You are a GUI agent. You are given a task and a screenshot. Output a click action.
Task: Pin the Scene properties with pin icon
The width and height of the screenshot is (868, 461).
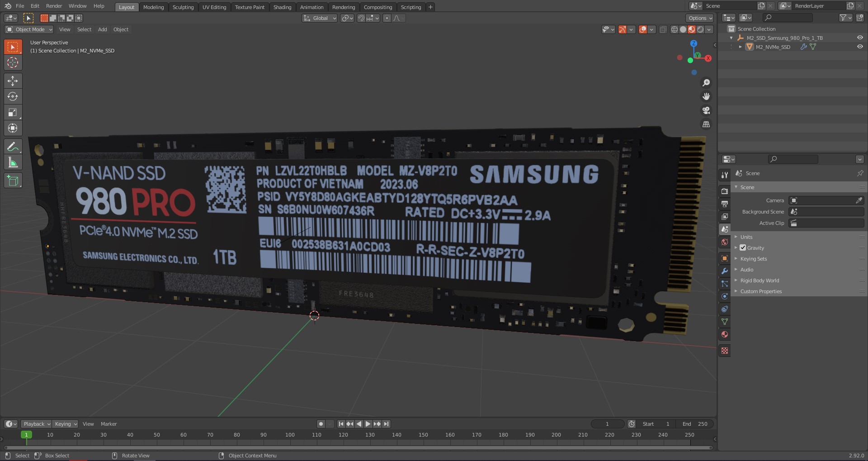[x=860, y=173]
